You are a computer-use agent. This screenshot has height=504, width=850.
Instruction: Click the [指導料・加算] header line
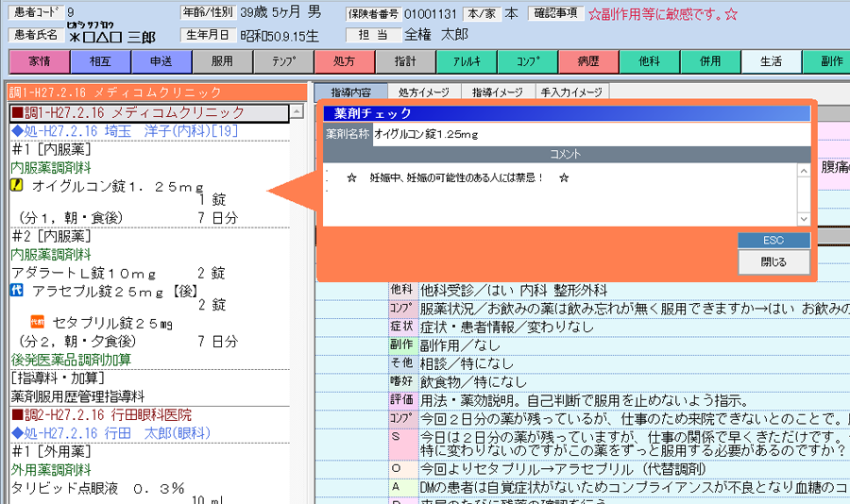coord(58,378)
